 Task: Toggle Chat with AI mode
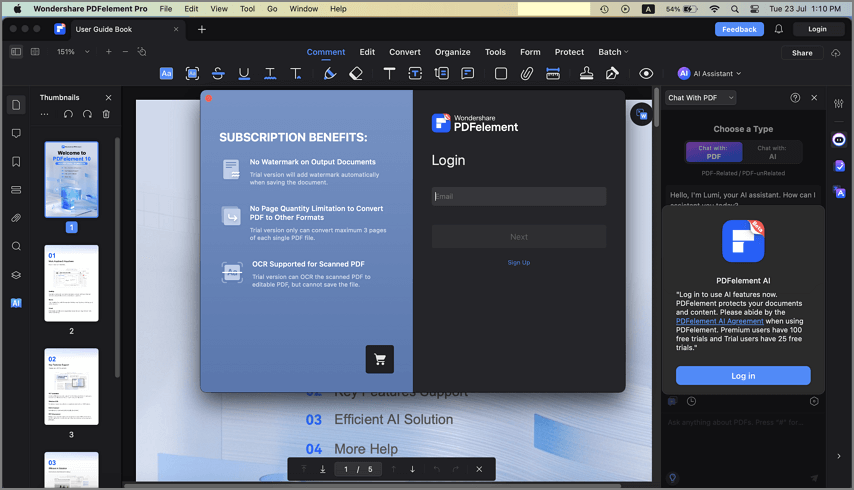coord(772,152)
